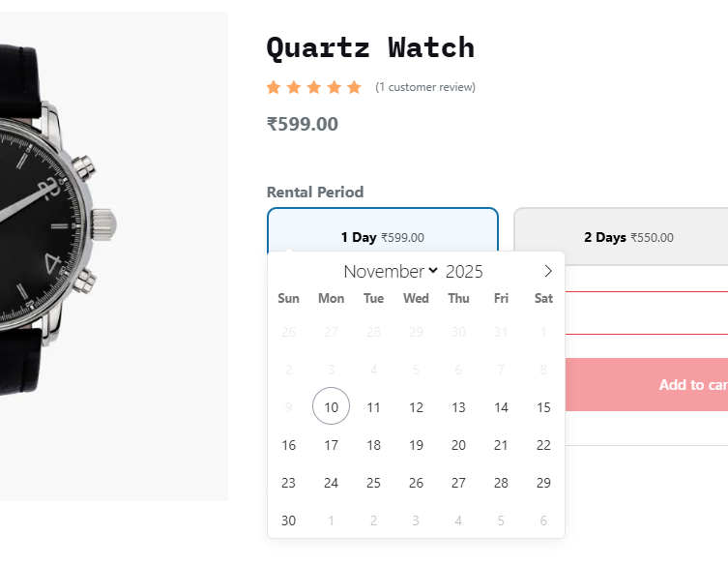Image resolution: width=728 pixels, height=565 pixels.
Task: Choose the 2 Days rental option
Action: (x=626, y=237)
